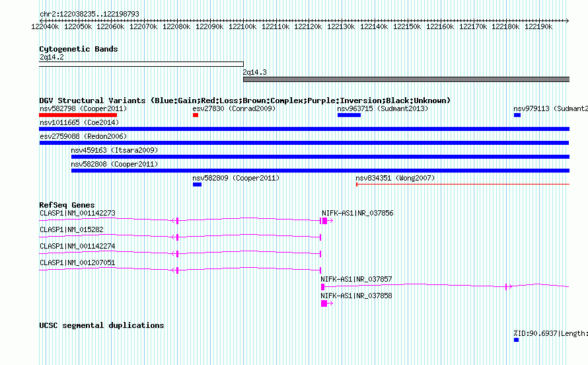This screenshot has width=588, height=365.
Task: Click the 122040k ruler label
Action: tap(45, 26)
